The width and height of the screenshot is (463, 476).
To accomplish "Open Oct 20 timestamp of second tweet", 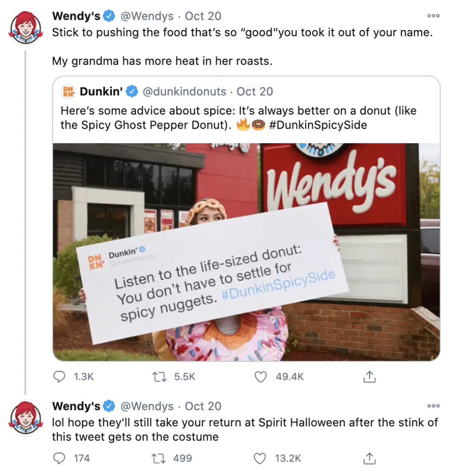I will pos(203,406).
